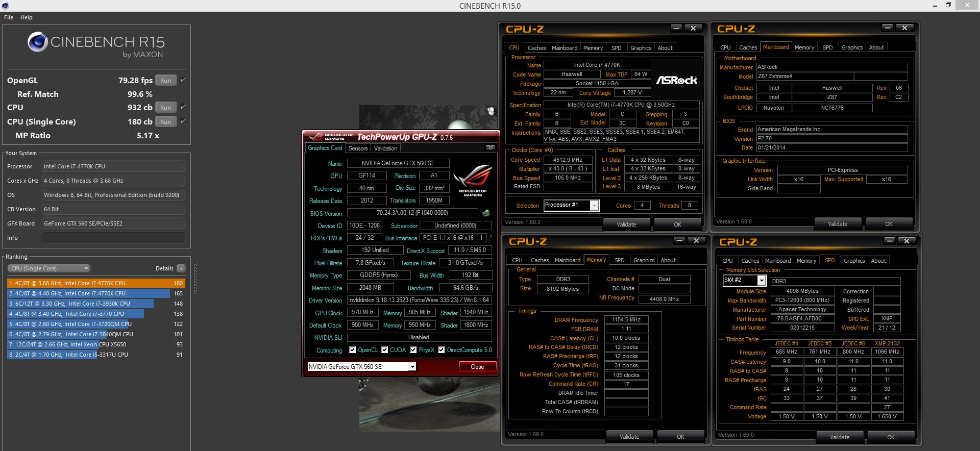Click Validate in the Mainboard CPU-Z window
Viewport: 980px width, 451px height.
click(x=838, y=224)
